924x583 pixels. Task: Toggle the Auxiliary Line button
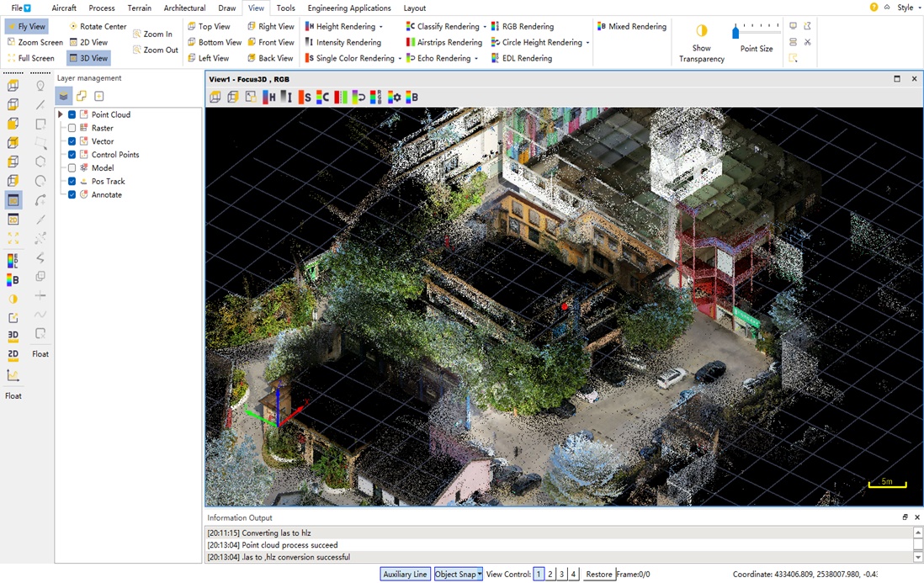405,574
